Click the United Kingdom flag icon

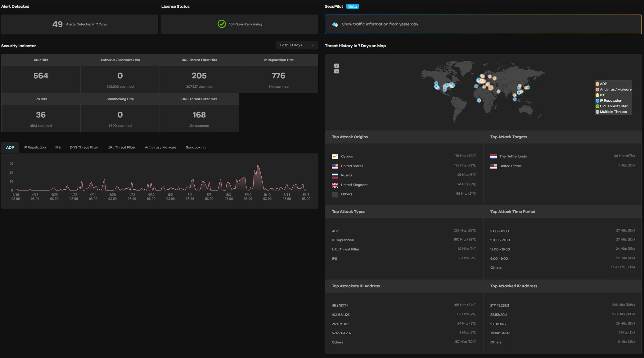335,185
